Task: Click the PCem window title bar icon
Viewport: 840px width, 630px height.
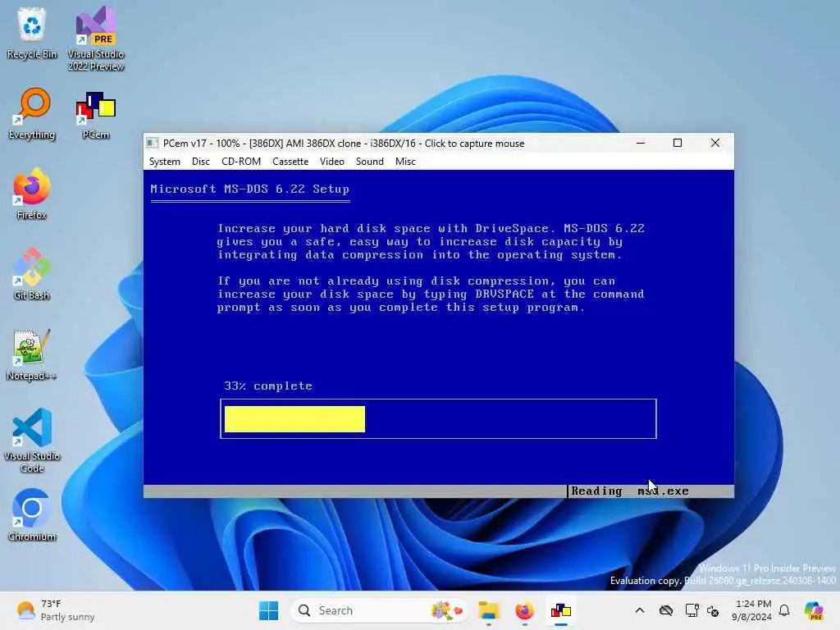Action: tap(152, 143)
